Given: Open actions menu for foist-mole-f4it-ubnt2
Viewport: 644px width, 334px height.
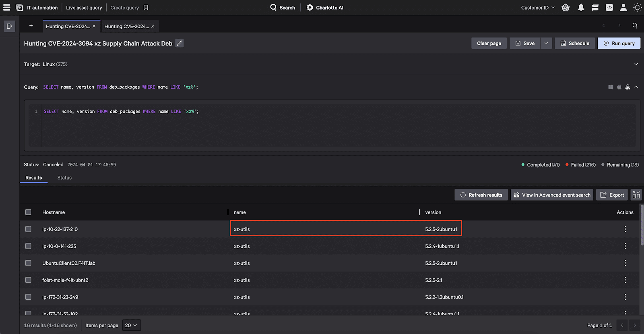Looking at the screenshot, I should coord(625,280).
